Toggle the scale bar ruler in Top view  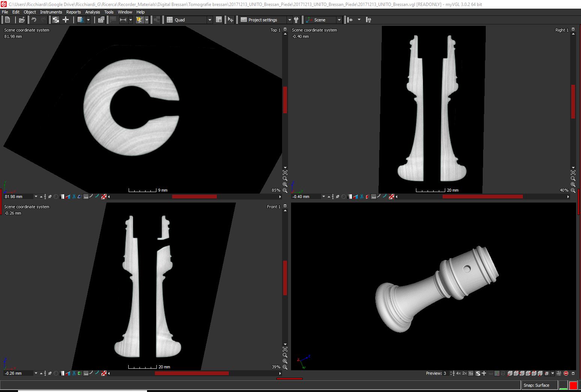(x=86, y=197)
